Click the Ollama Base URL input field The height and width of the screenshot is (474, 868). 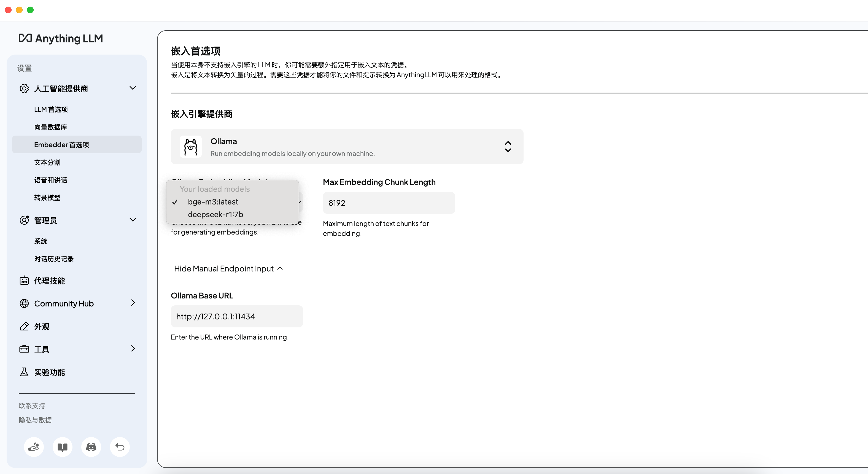coord(236,316)
